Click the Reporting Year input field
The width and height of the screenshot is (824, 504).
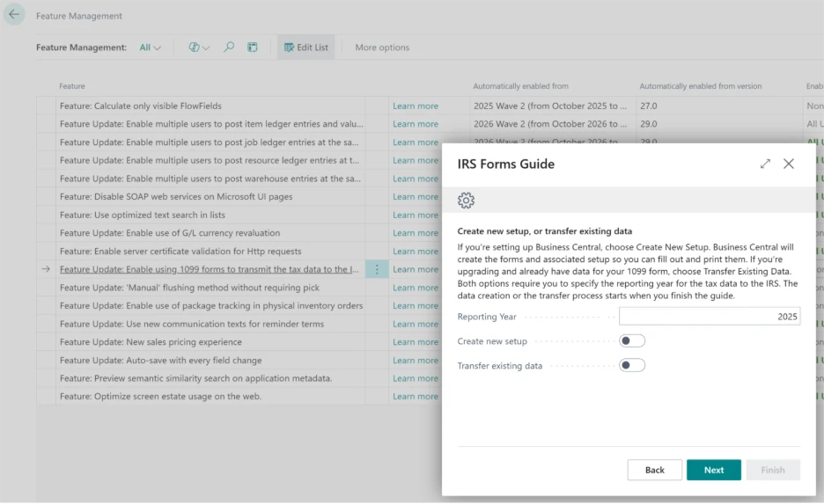click(x=709, y=317)
